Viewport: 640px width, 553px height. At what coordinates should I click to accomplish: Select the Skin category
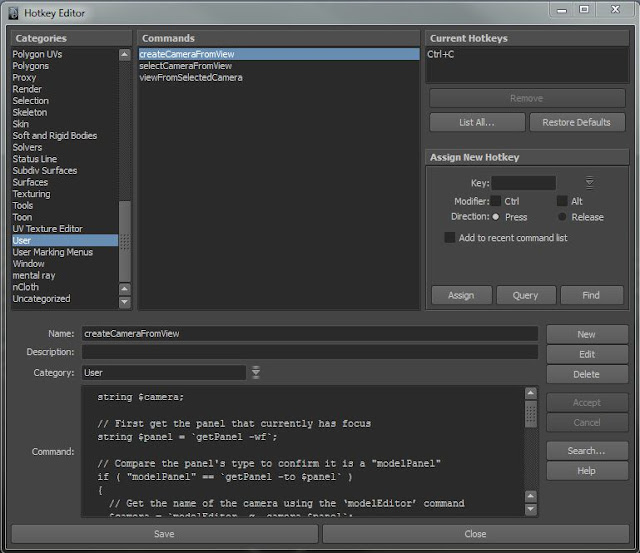click(64, 124)
